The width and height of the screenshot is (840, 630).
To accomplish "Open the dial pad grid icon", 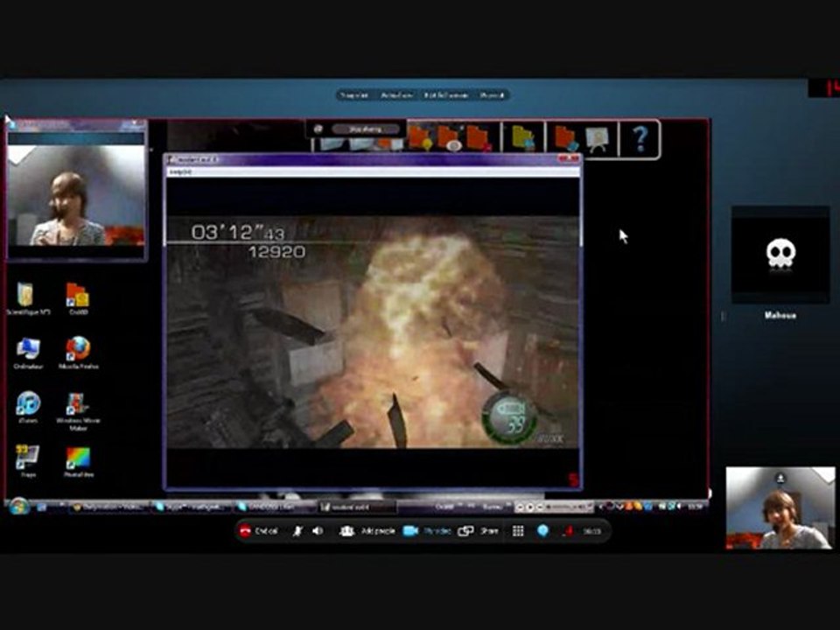I will click(x=518, y=531).
